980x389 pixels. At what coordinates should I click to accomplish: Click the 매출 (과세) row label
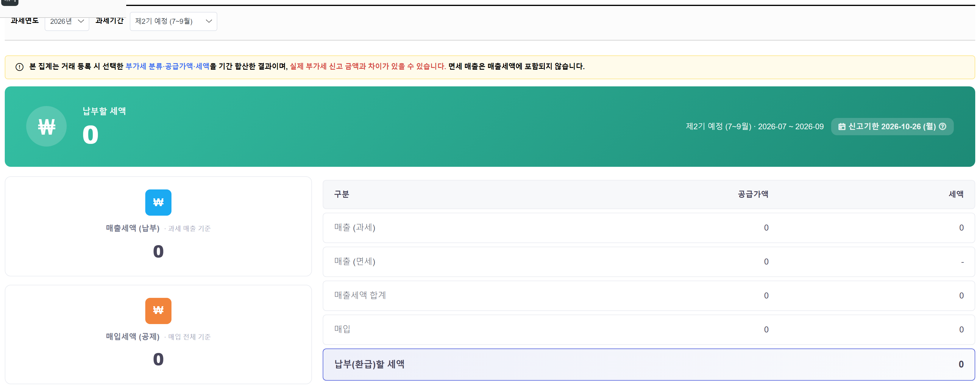[x=355, y=228]
